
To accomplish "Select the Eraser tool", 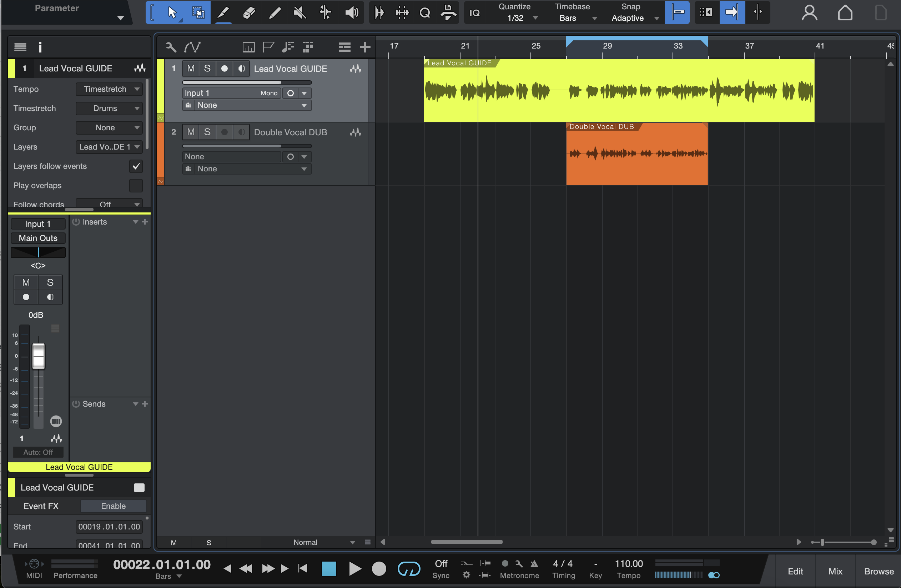I will tap(249, 12).
